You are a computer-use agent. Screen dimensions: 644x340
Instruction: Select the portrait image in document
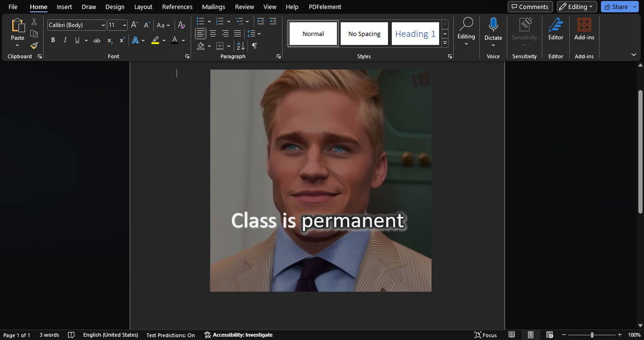pyautogui.click(x=320, y=180)
